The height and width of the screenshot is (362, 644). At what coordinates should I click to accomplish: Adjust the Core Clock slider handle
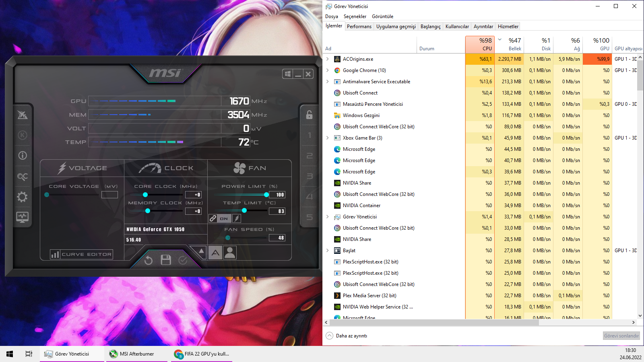click(145, 195)
